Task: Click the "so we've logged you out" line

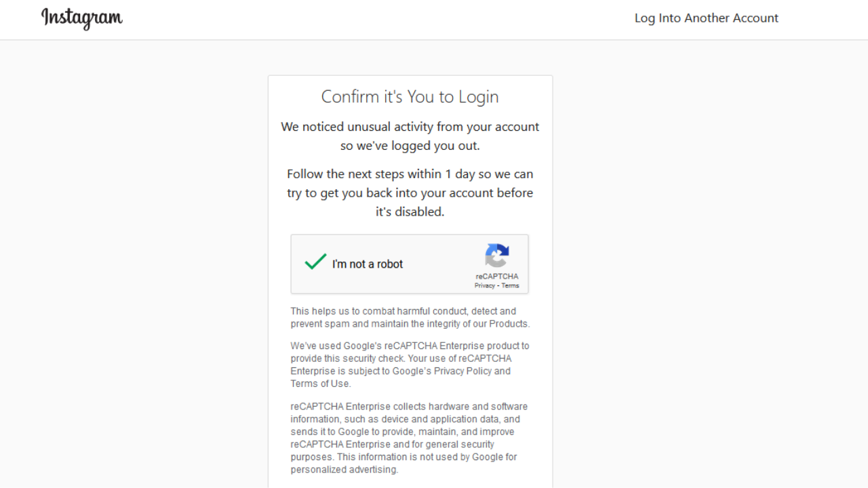Action: click(x=410, y=146)
